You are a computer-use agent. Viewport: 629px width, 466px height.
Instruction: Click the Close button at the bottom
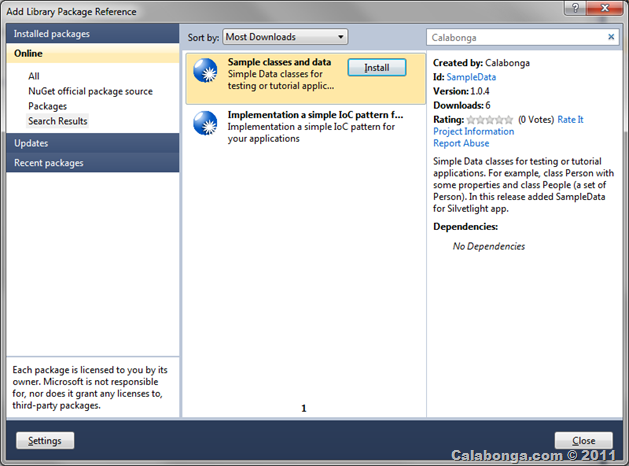(x=583, y=441)
